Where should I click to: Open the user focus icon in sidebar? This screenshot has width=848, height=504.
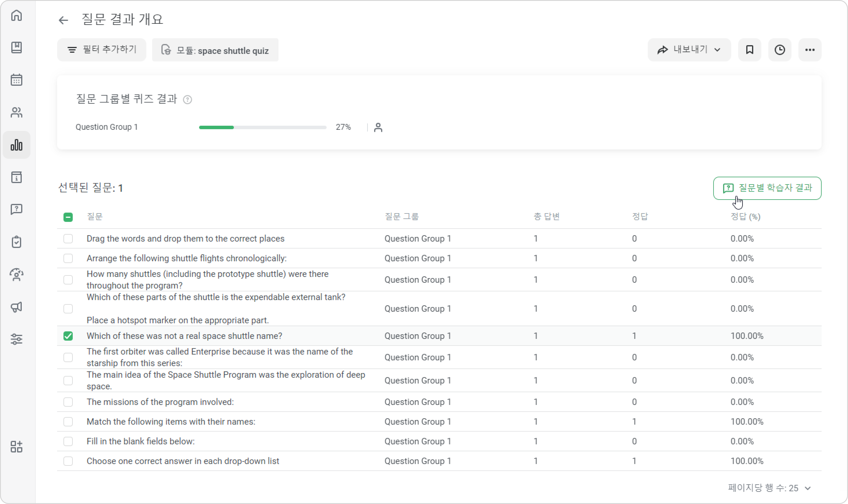coord(16,274)
